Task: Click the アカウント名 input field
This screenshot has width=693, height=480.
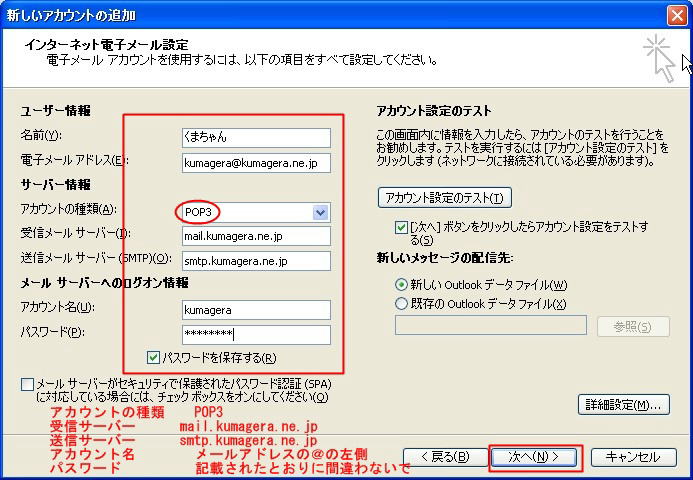Action: point(256,310)
